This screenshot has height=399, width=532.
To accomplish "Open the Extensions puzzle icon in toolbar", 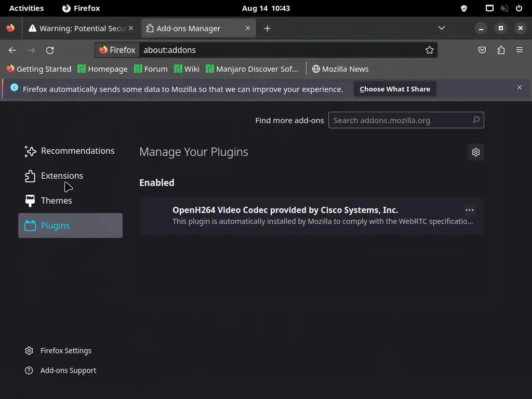I will (501, 50).
